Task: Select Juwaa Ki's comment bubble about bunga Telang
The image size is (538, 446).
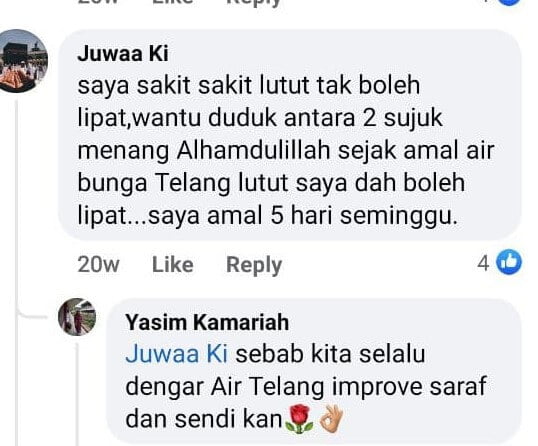Action: pos(290,134)
